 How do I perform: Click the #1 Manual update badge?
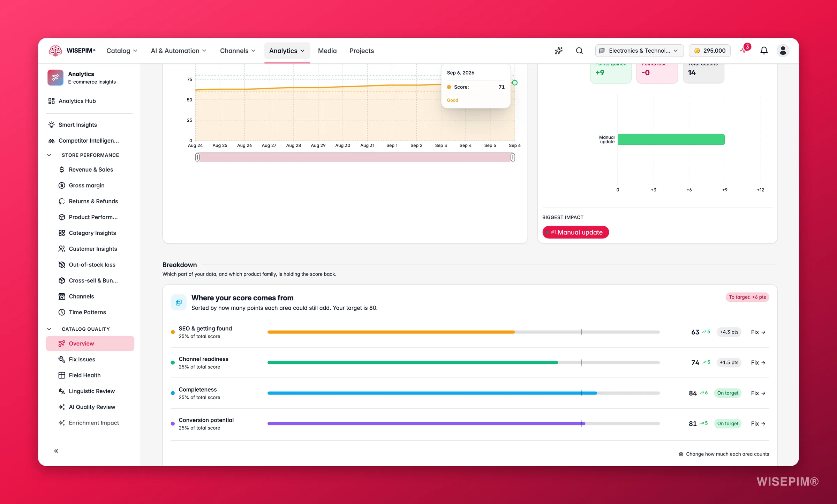(x=575, y=232)
